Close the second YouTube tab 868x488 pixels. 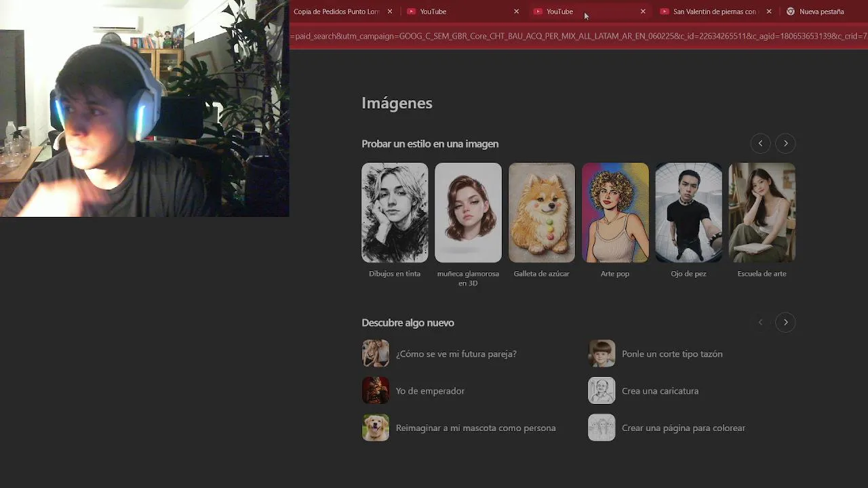coord(644,12)
